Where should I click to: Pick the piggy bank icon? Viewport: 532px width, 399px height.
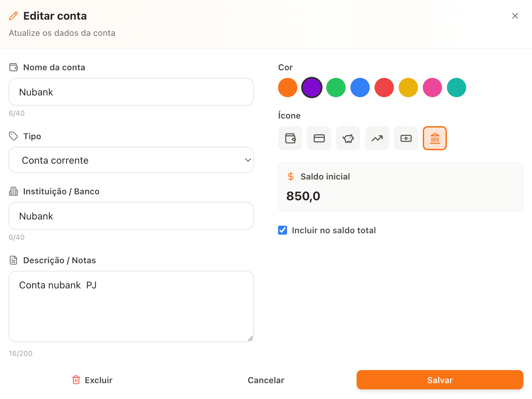click(x=348, y=139)
